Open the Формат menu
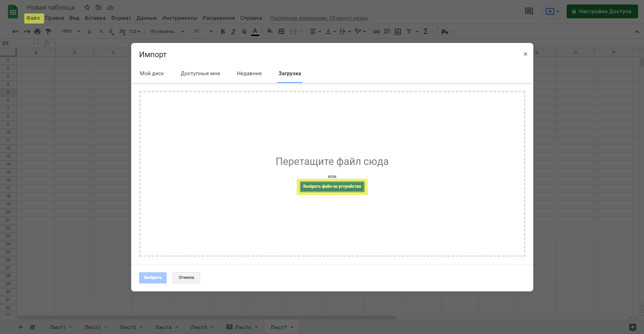Viewport: 644px width, 334px height. tap(121, 18)
